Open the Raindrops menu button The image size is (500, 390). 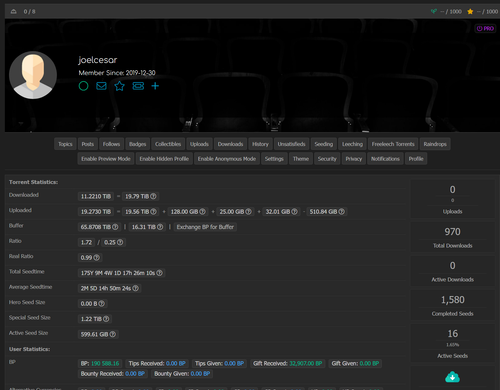435,144
